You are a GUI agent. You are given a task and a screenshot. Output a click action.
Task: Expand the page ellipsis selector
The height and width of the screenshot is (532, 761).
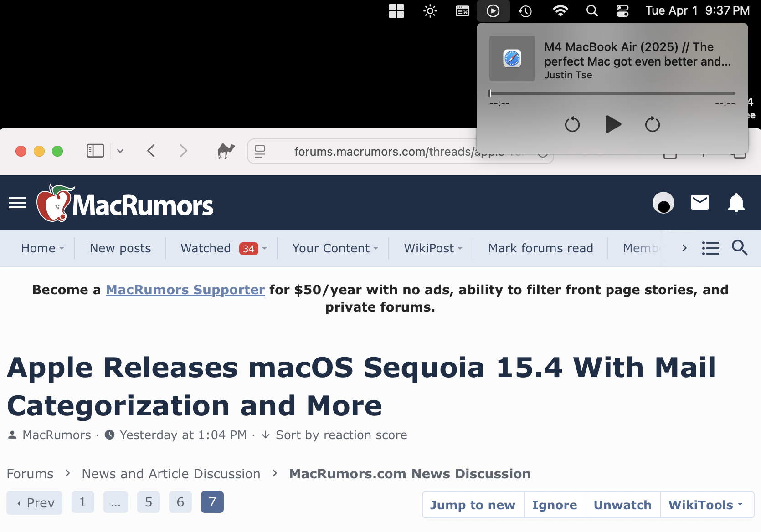pos(116,502)
